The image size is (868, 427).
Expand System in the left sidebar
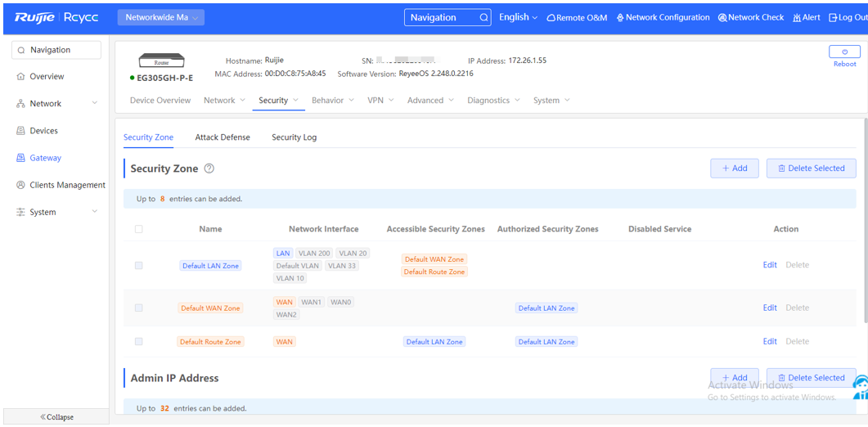coord(56,212)
